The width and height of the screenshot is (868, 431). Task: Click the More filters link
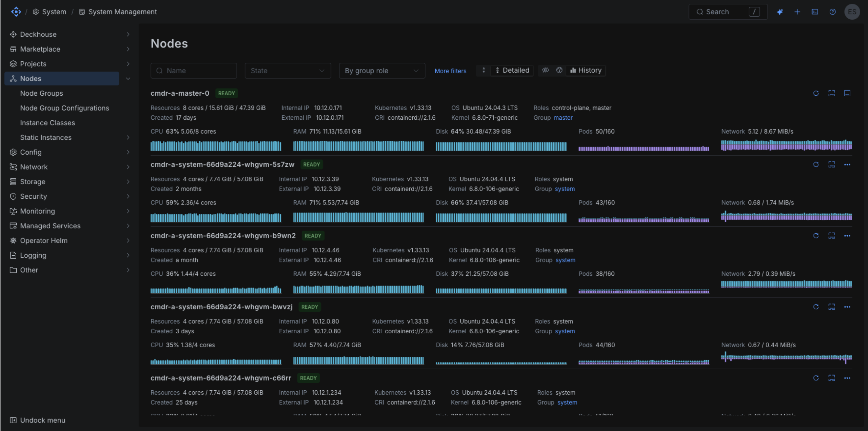(450, 71)
